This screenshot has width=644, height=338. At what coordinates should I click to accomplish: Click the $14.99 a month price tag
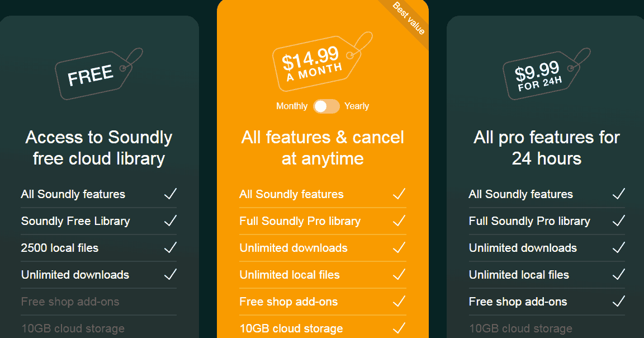322,62
